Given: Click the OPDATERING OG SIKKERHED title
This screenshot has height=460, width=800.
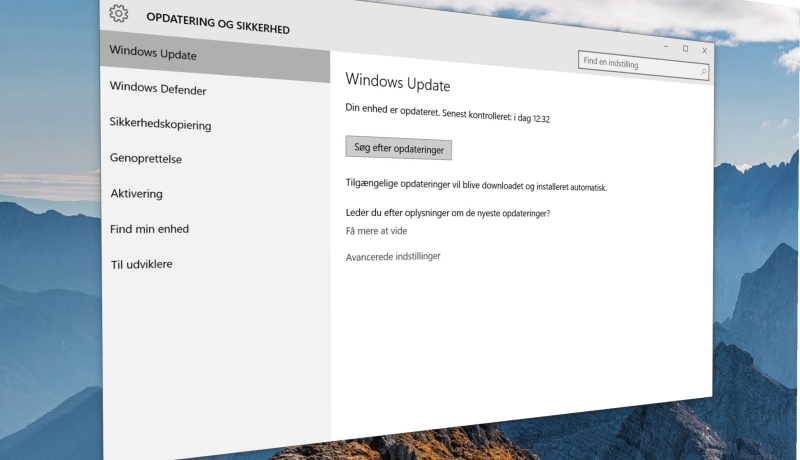Looking at the screenshot, I should [218, 22].
